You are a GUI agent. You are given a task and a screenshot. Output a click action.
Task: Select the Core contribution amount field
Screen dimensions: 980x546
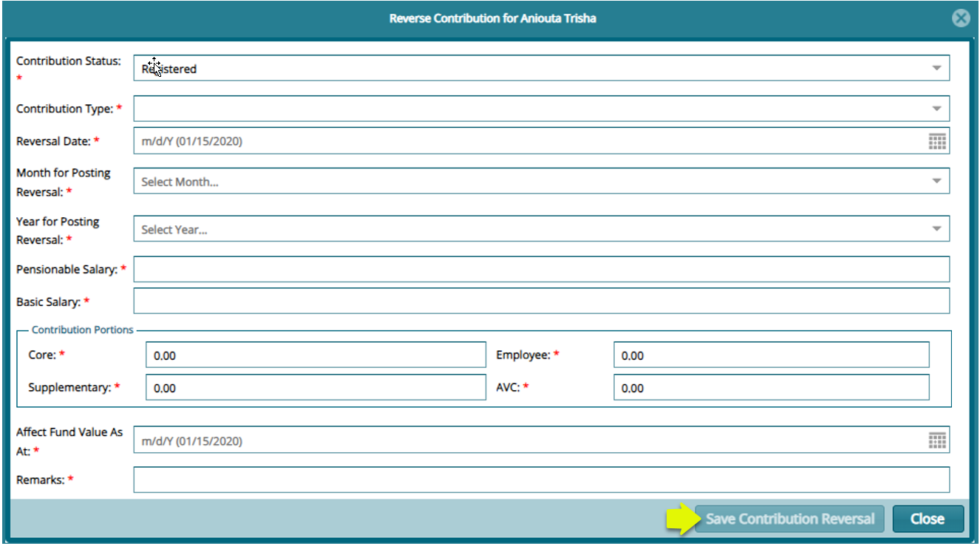[316, 355]
